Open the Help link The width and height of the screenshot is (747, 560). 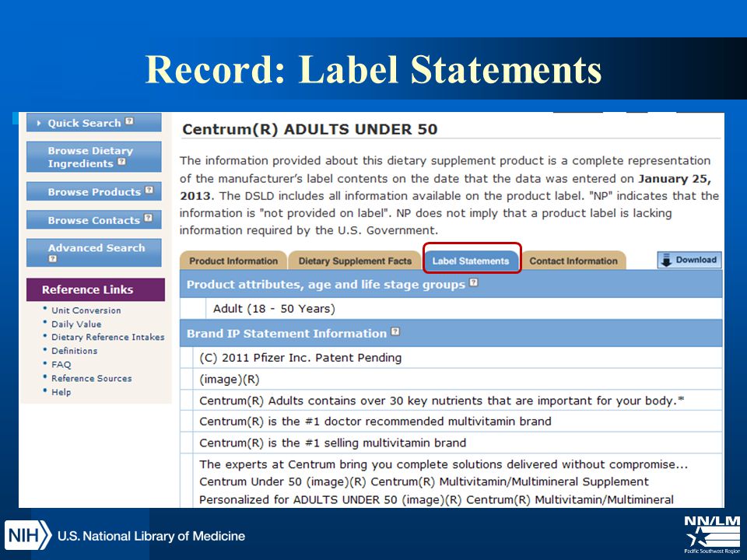coord(61,392)
